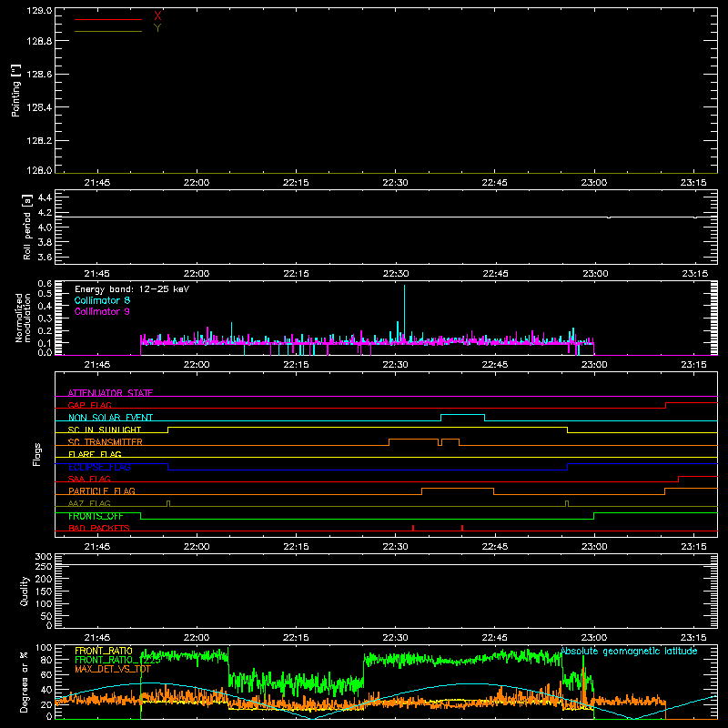
Task: Click the 128.4 tick on Pointing axis
Action: point(39,107)
